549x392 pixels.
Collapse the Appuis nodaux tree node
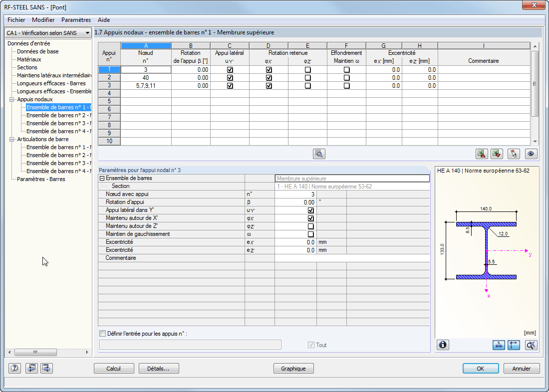click(11, 99)
